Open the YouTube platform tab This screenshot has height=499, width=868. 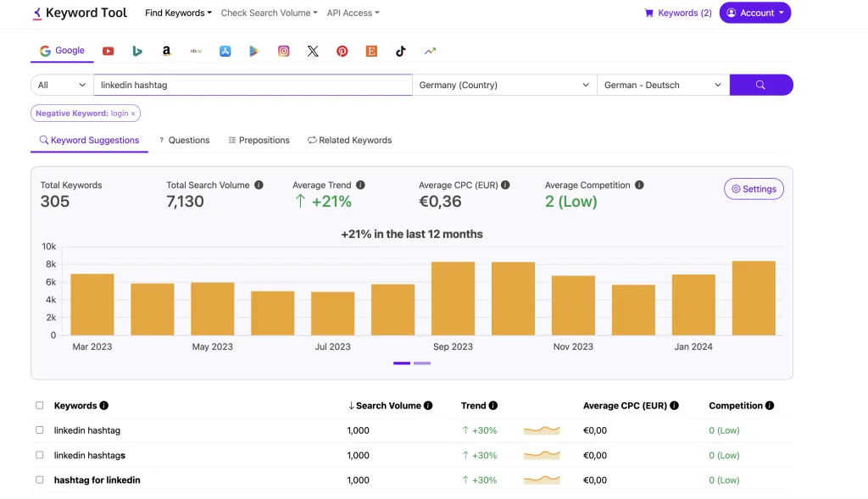point(108,51)
